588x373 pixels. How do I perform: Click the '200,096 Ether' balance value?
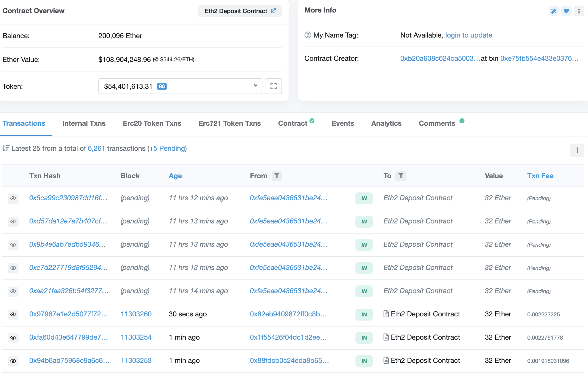click(x=120, y=36)
